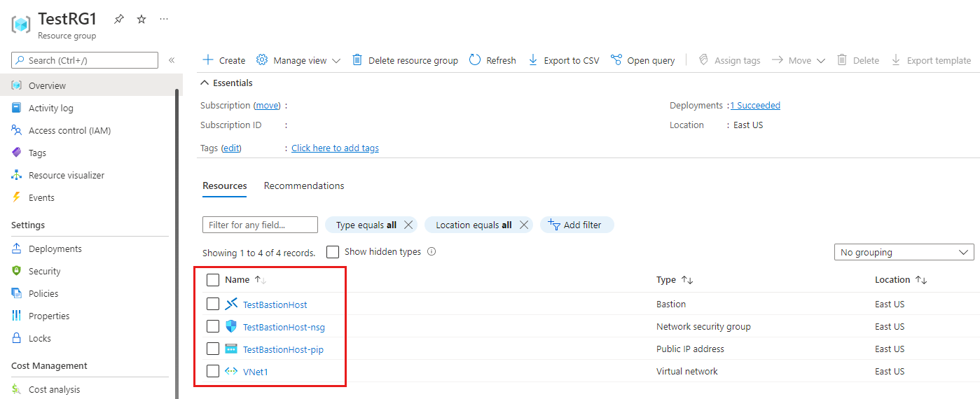
Task: Open the Manage view dropdown
Action: [298, 60]
